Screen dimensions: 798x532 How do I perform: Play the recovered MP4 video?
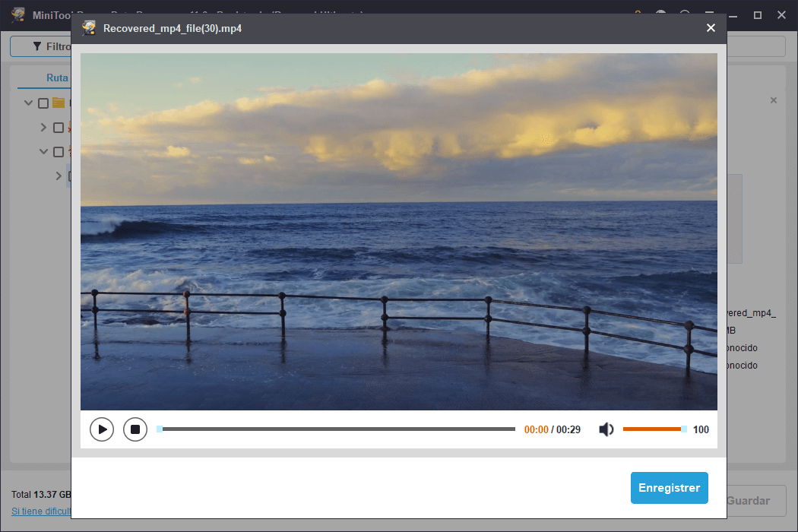102,429
